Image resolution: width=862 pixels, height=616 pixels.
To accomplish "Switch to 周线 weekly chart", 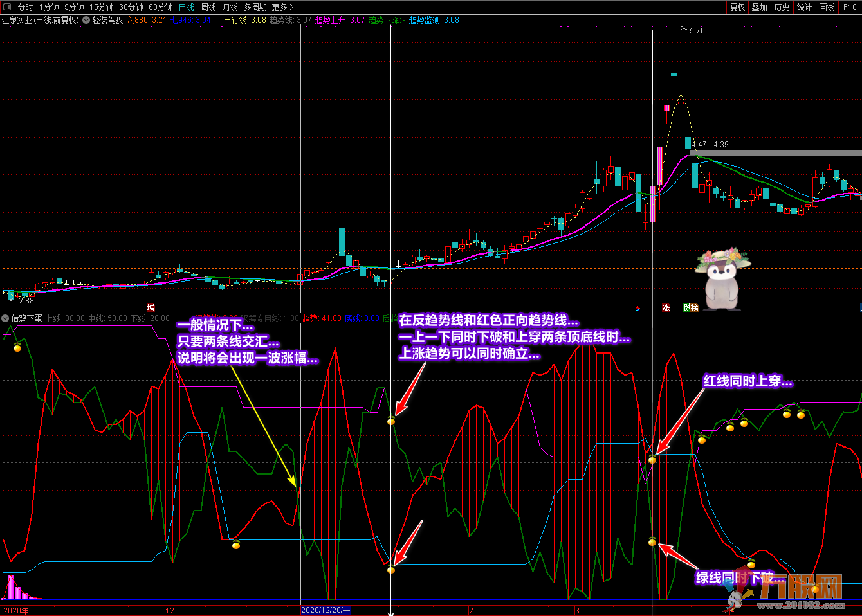I will [x=208, y=7].
